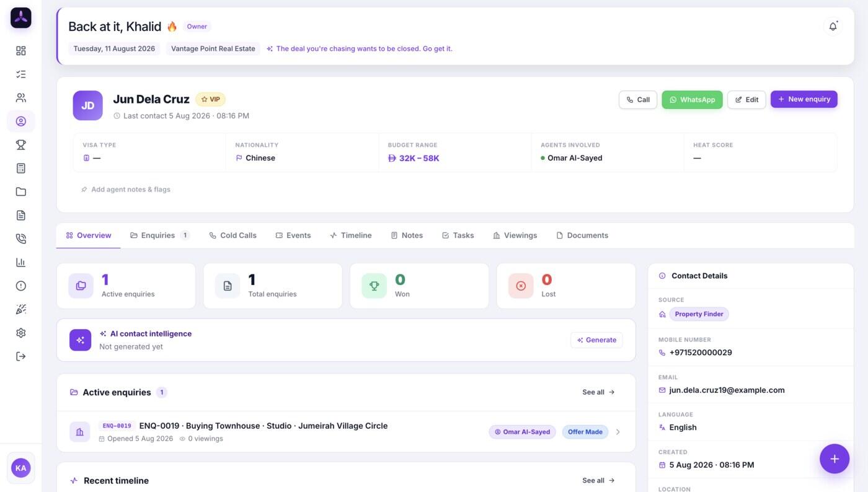Switch to the Enquiries tab
This screenshot has width=868, height=492.
pos(159,235)
